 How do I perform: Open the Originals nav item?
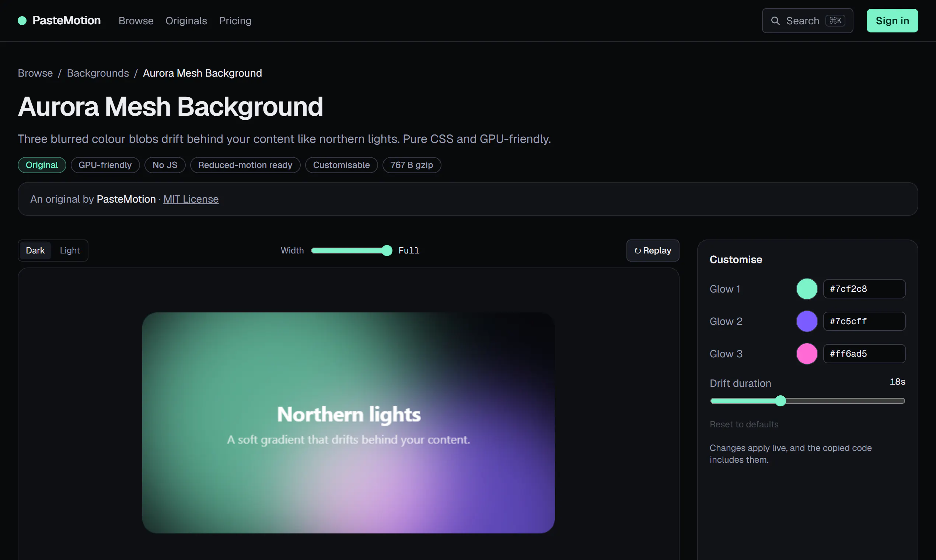pyautogui.click(x=186, y=21)
